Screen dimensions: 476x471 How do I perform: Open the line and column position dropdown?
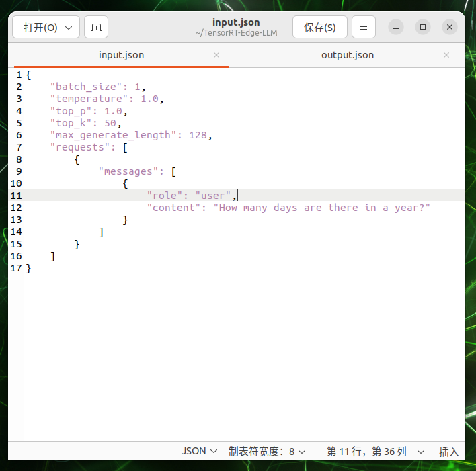click(375, 451)
